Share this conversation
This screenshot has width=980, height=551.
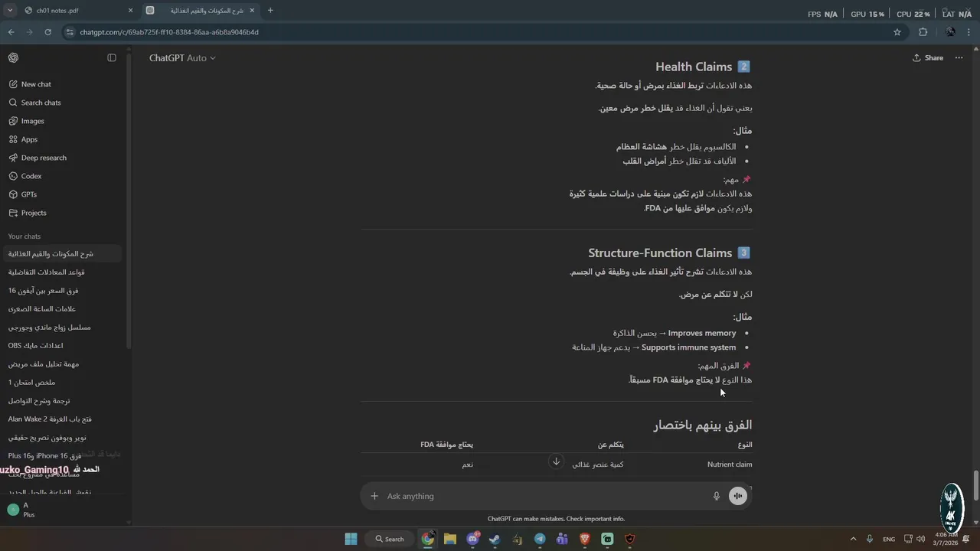click(x=928, y=58)
